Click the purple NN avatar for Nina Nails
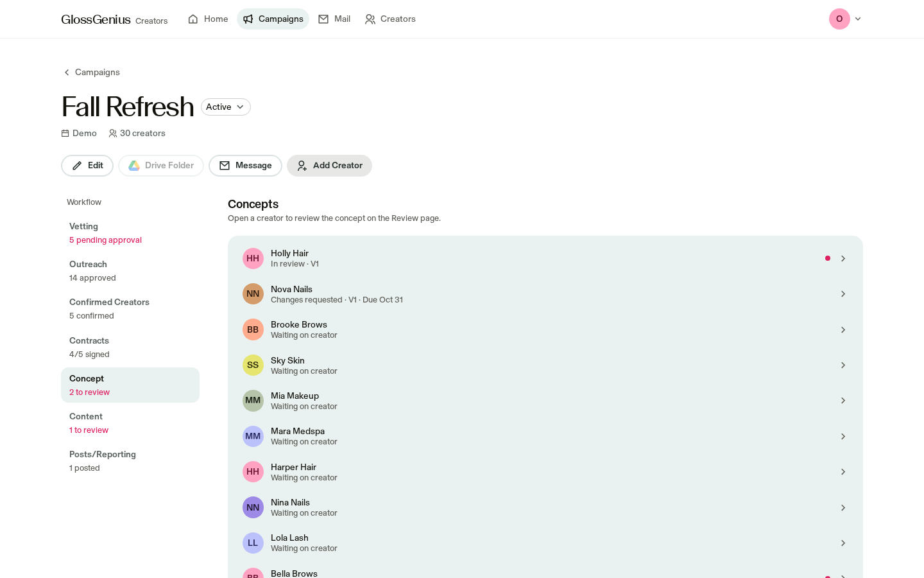Viewport: 924px width, 578px height. click(x=253, y=507)
